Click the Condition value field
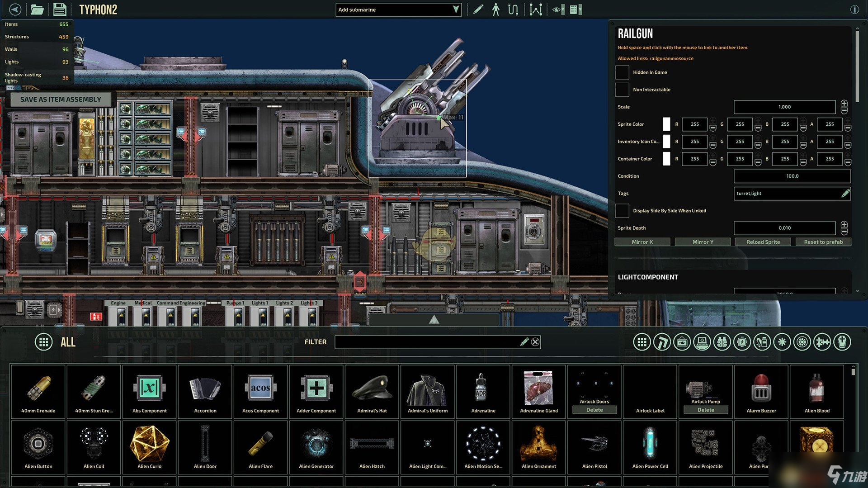 coord(792,176)
